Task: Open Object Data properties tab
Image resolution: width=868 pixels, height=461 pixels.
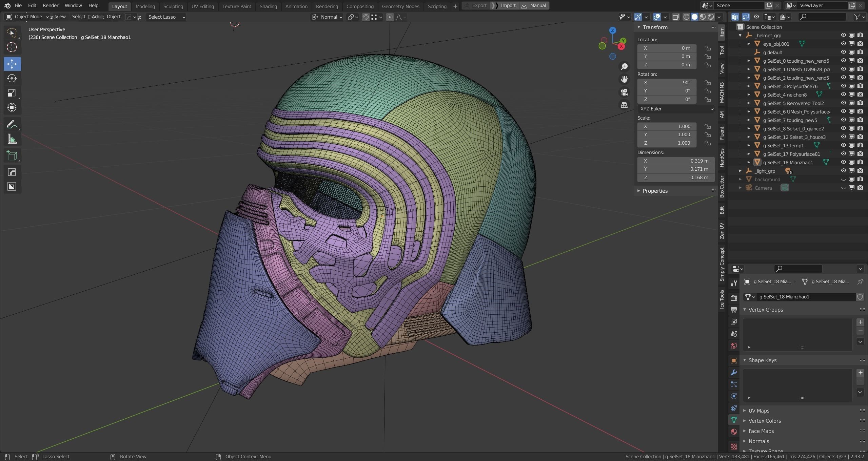Action: [734, 420]
